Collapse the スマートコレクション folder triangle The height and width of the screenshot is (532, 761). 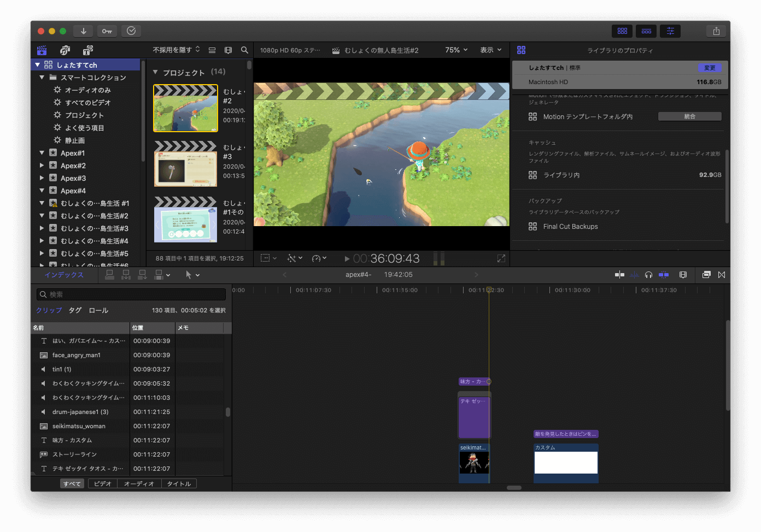coord(42,77)
